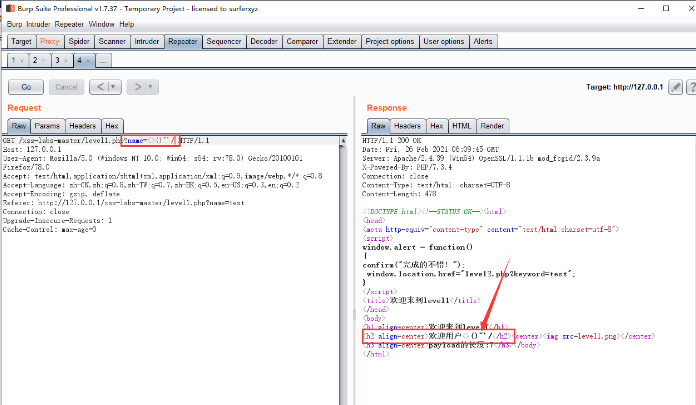
Task: Show Request Headers tab
Action: pyautogui.click(x=83, y=126)
